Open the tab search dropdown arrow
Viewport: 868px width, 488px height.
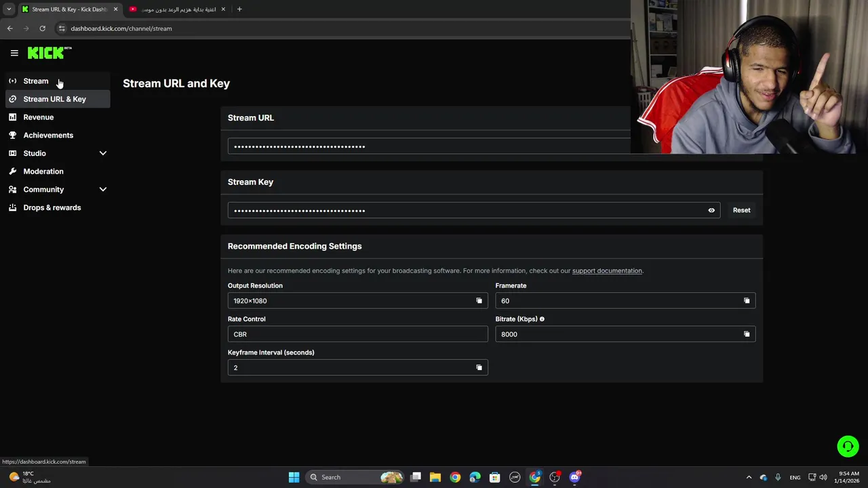click(9, 9)
